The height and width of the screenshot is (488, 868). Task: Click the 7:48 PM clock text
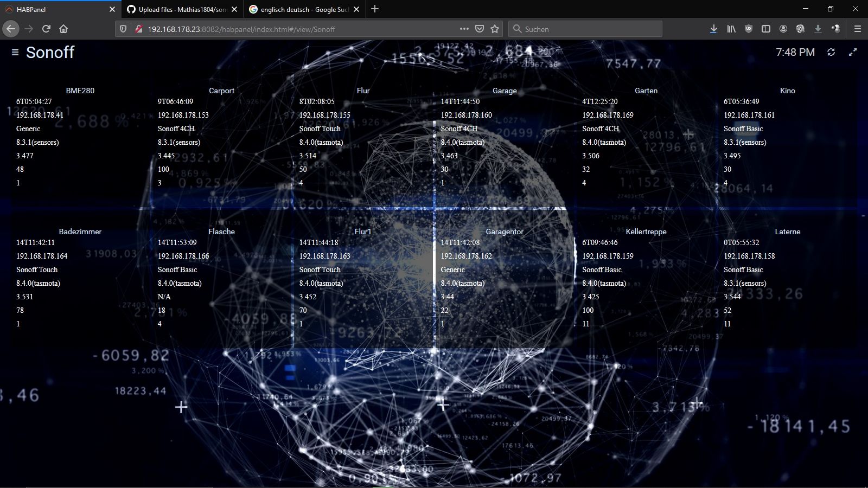pos(795,52)
